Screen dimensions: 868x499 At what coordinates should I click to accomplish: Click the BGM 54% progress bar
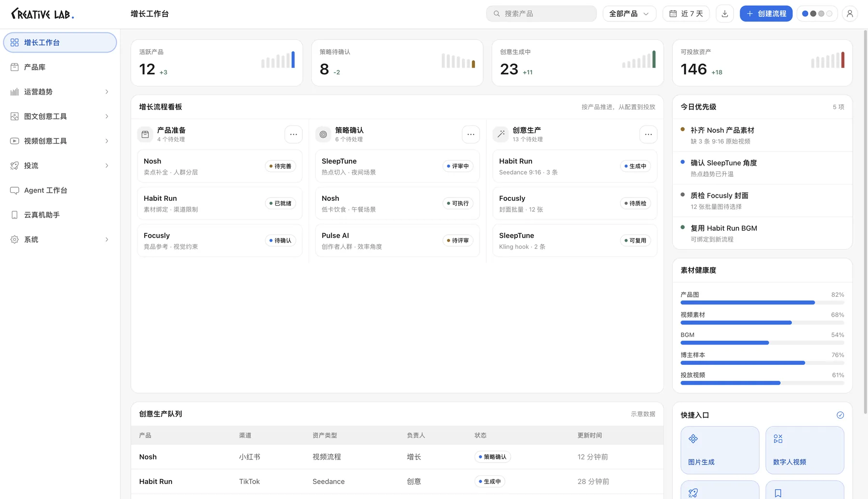pos(762,343)
